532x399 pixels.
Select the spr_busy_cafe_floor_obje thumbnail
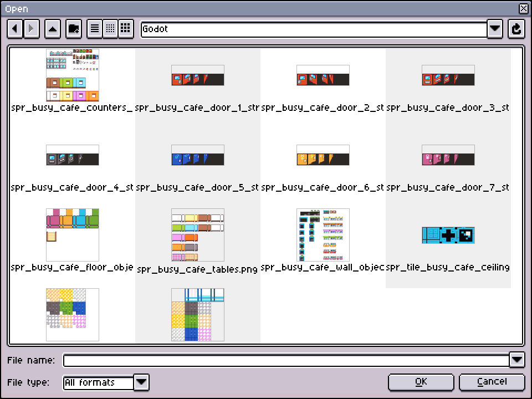pos(73,235)
